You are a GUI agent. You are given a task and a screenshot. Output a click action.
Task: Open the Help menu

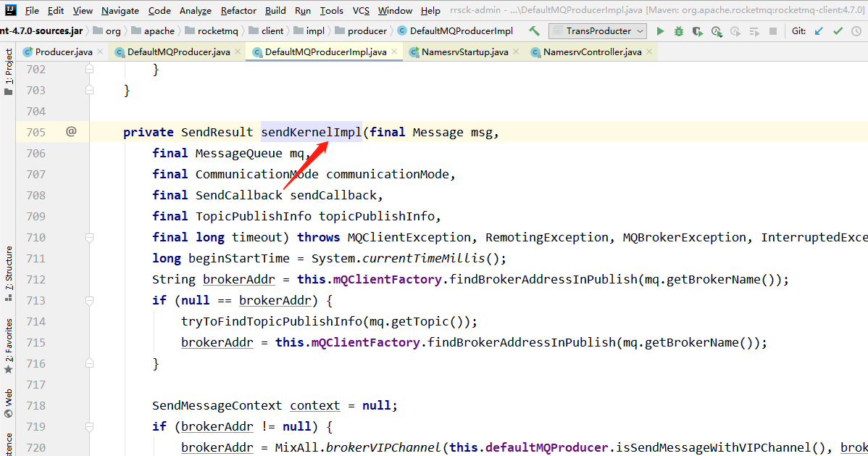tap(430, 11)
